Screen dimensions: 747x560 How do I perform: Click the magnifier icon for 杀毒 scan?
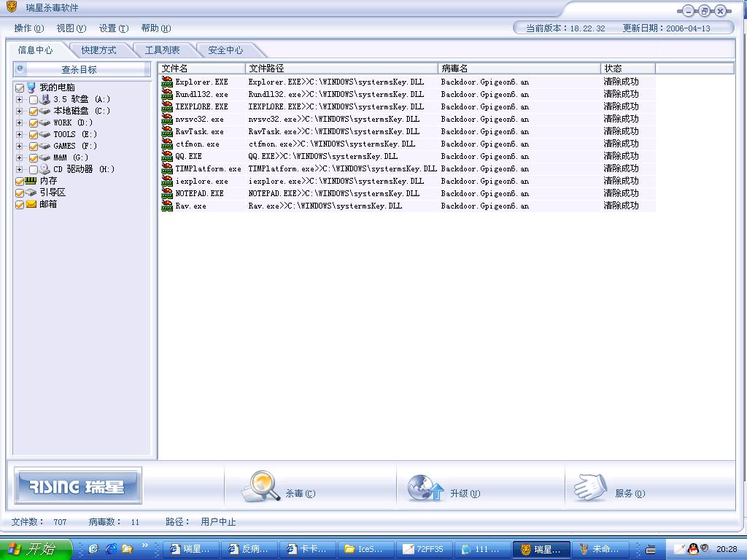pos(260,486)
